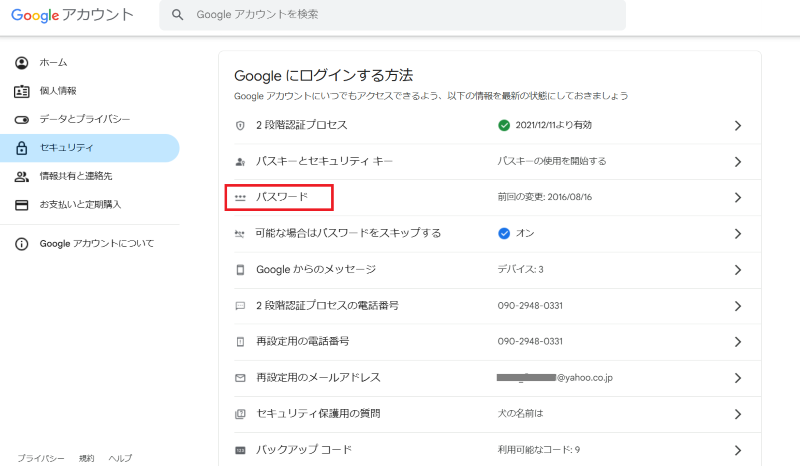Click the message icon beside 2 段階認証プロセスの電話番号
The height and width of the screenshot is (466, 800).
(240, 306)
